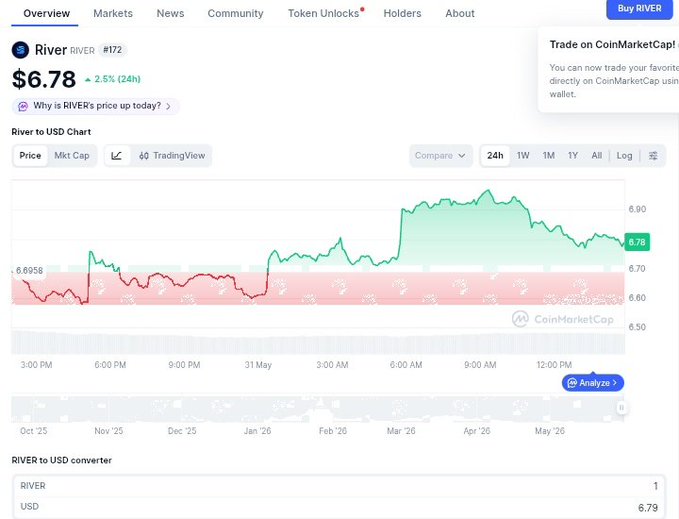Switch to the Markets tab
Viewport: 679px width, 519px height.
coord(113,13)
